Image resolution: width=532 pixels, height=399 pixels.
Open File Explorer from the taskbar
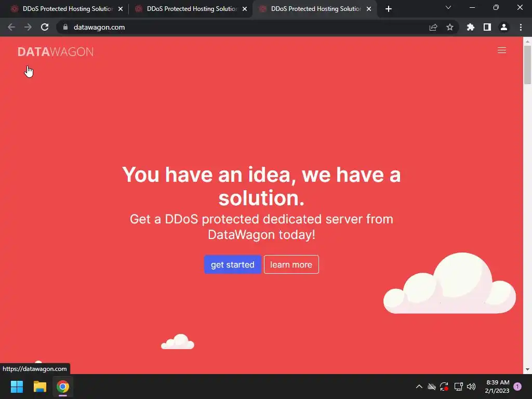tap(39, 387)
